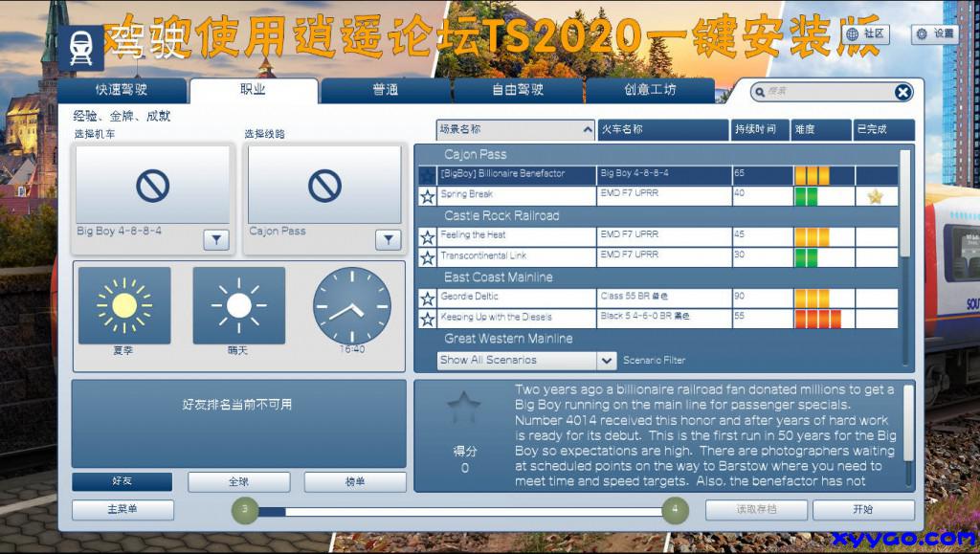Click the train logo icon at top left
Screen dimensions: 980x554
80,48
